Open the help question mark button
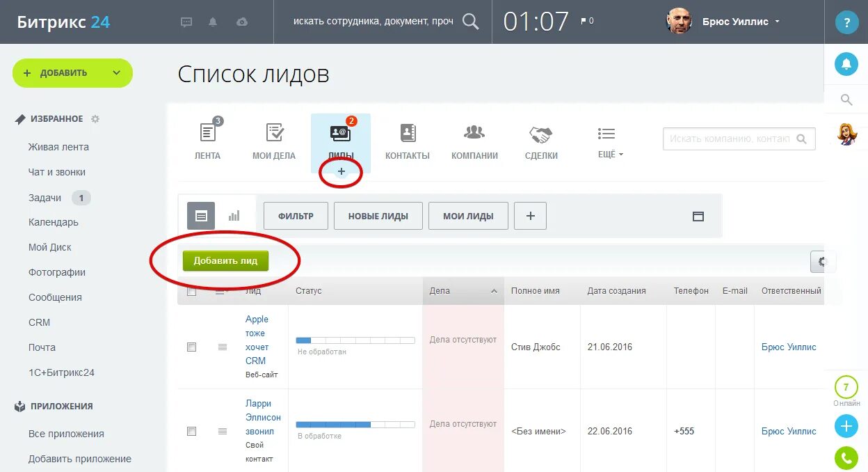Image resolution: width=868 pixels, height=472 pixels. [846, 22]
